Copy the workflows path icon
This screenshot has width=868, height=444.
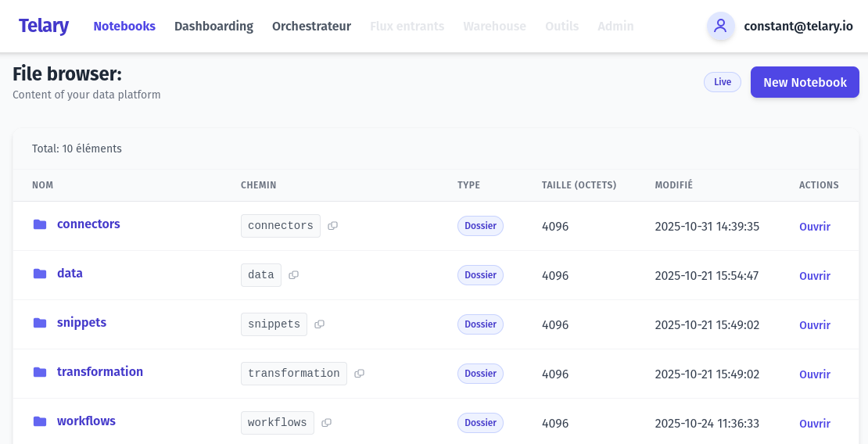click(x=326, y=423)
